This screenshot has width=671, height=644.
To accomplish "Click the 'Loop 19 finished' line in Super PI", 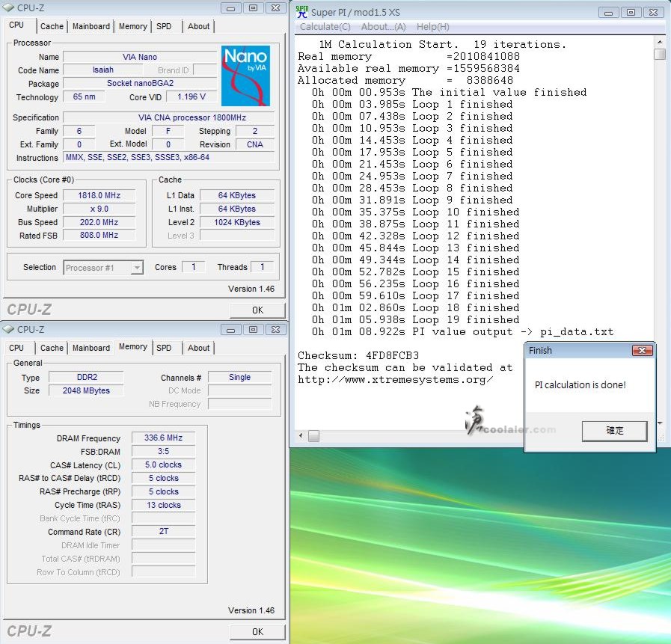I will click(x=415, y=319).
